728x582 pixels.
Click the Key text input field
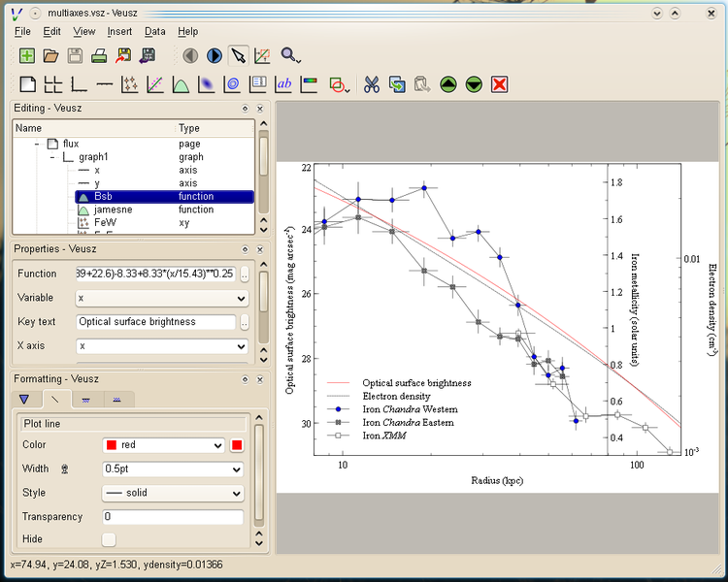tap(156, 322)
